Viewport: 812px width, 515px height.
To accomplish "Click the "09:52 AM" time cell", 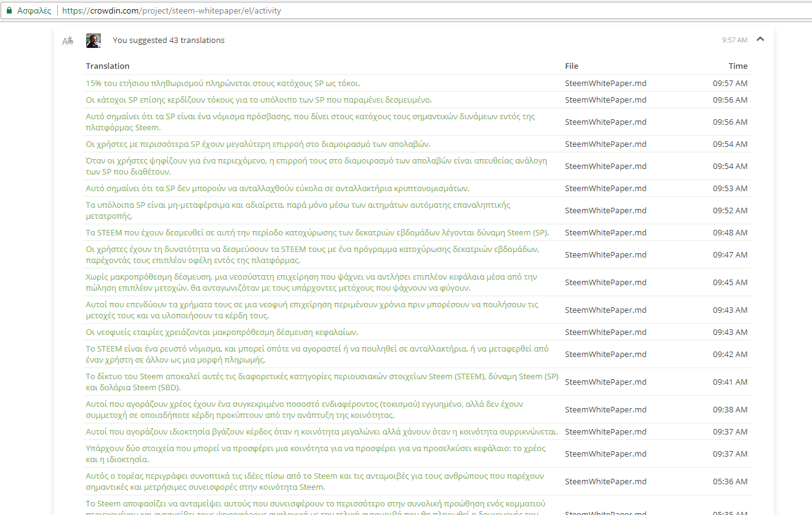I will click(x=730, y=210).
